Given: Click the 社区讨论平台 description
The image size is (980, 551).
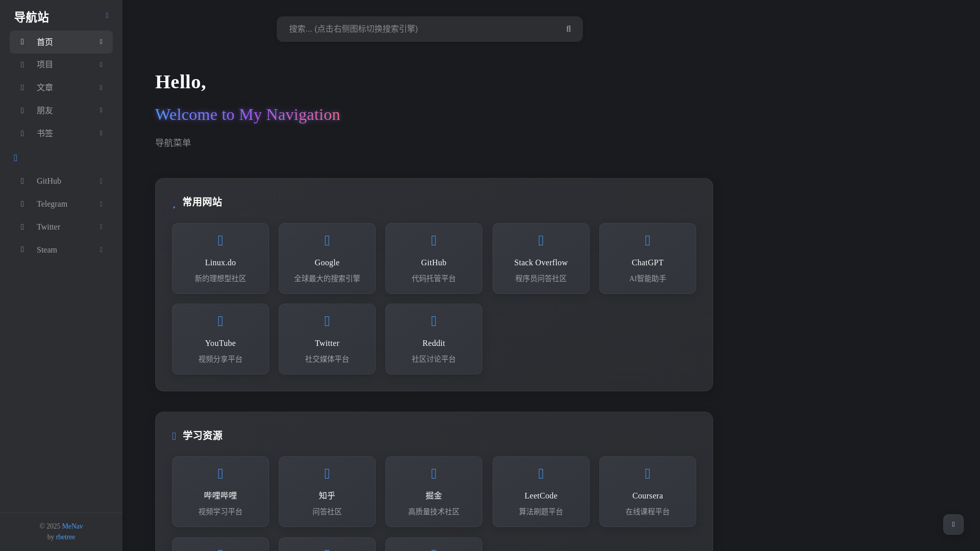Looking at the screenshot, I should 434,359.
